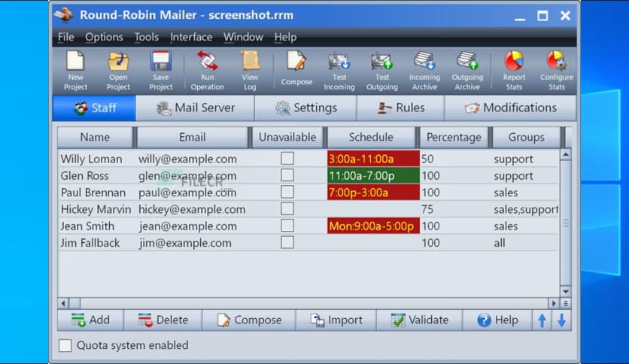Open the View Log scroll icon
The image size is (629, 364).
pyautogui.click(x=250, y=71)
